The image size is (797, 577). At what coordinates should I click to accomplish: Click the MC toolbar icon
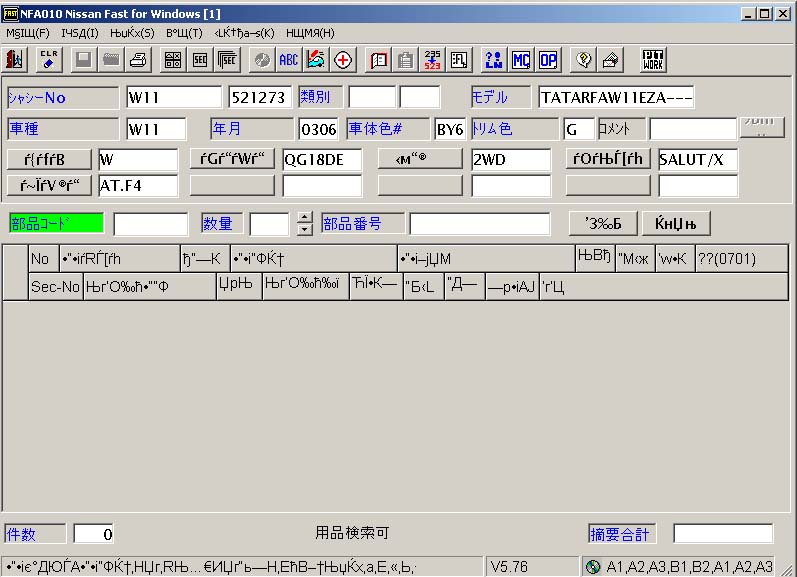521,60
